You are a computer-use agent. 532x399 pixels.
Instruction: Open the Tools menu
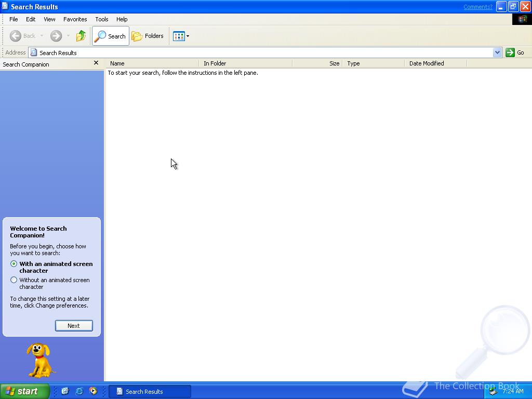tap(101, 19)
